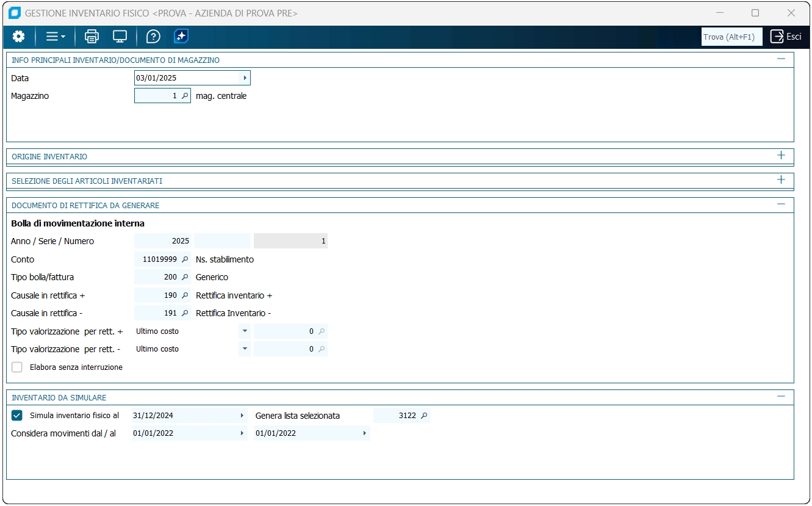Open Tipo valorizzazione per rett. + dropdown
The height and width of the screenshot is (506, 812).
[x=245, y=331]
